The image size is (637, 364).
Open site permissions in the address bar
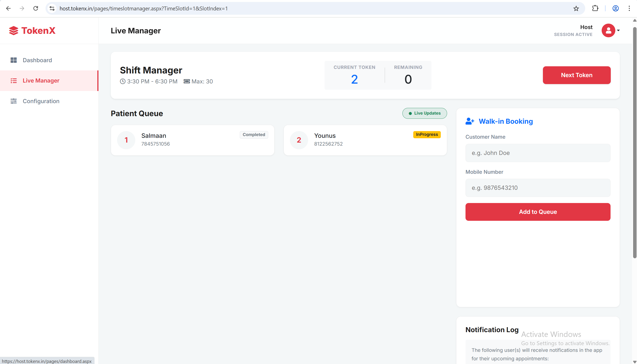coord(52,8)
